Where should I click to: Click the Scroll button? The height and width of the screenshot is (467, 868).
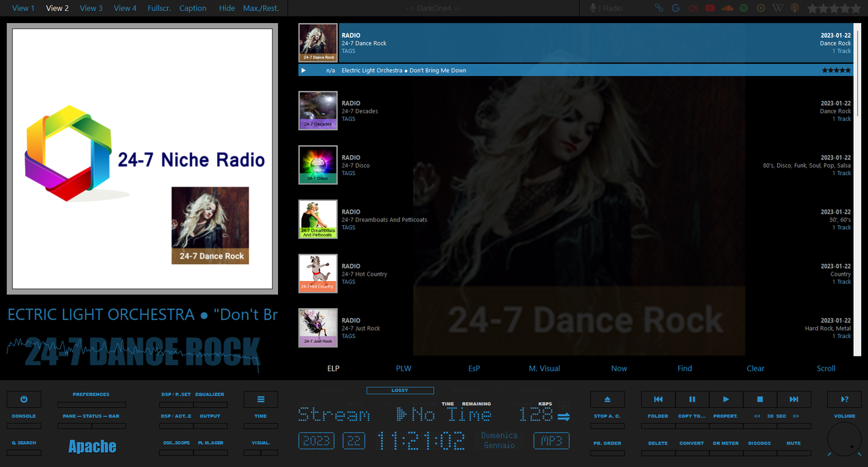pos(826,369)
